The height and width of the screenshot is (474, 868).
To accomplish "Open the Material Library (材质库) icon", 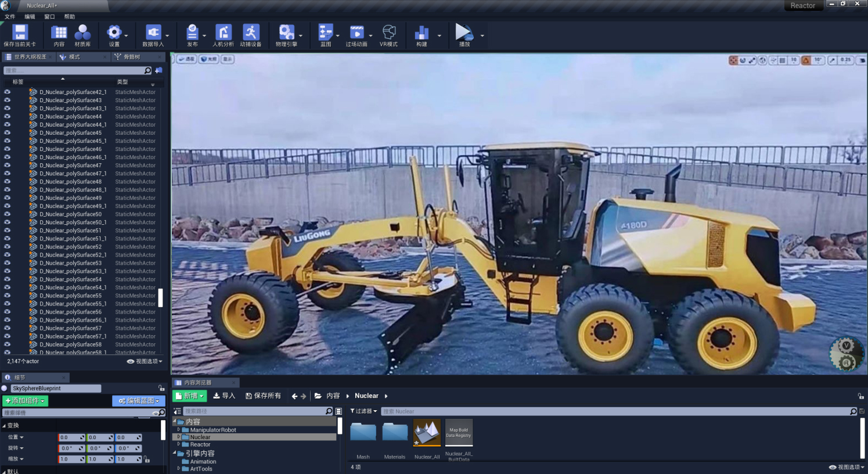I will 82,33.
